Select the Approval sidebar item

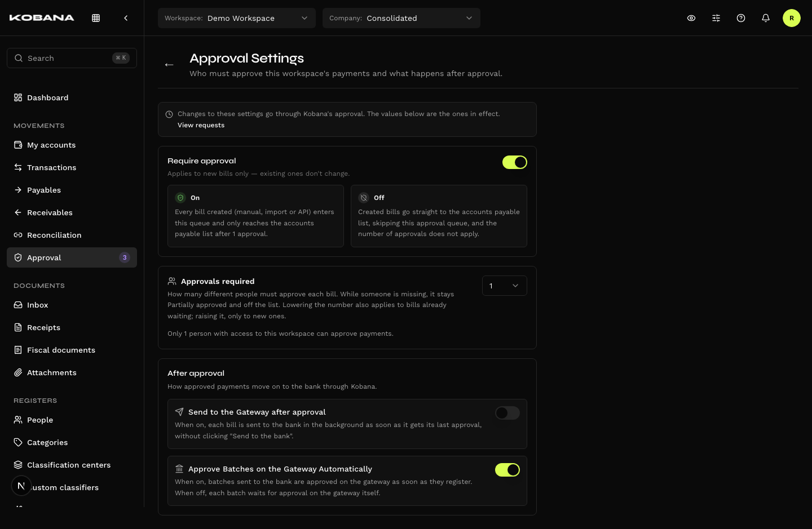coord(72,257)
